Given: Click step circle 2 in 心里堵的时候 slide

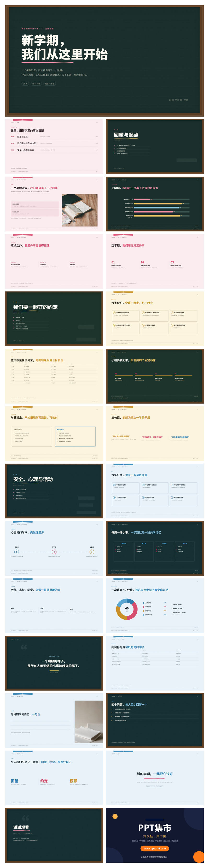Looking at the screenshot, I should [54, 552].
